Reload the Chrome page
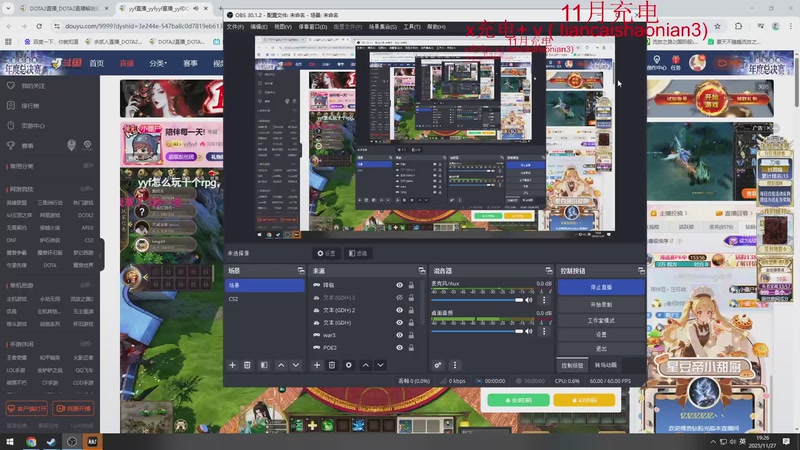The height and width of the screenshot is (450, 800). (39, 26)
